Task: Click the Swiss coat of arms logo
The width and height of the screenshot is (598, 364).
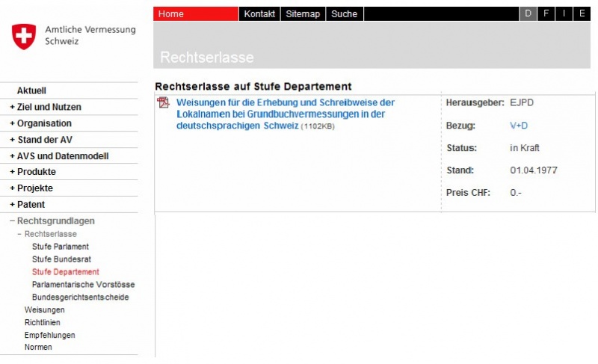Action: (24, 37)
